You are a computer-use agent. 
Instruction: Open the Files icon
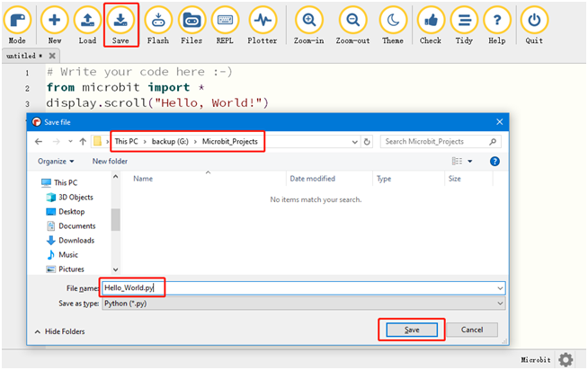[191, 23]
